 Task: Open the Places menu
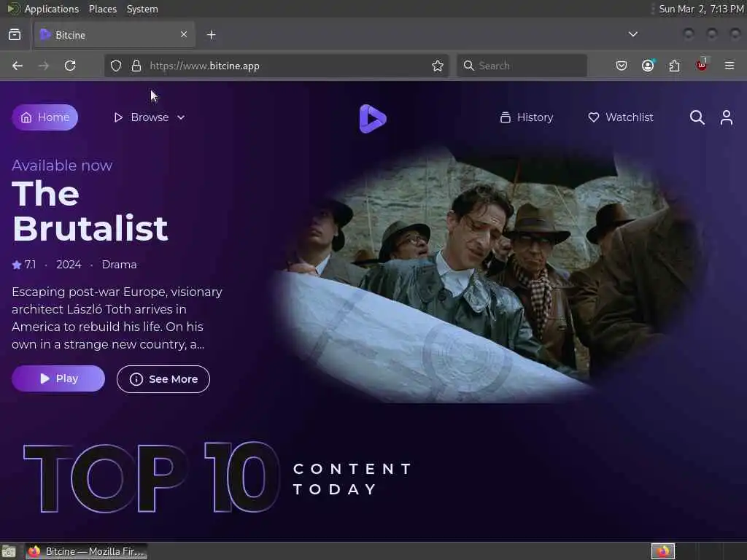(102, 9)
